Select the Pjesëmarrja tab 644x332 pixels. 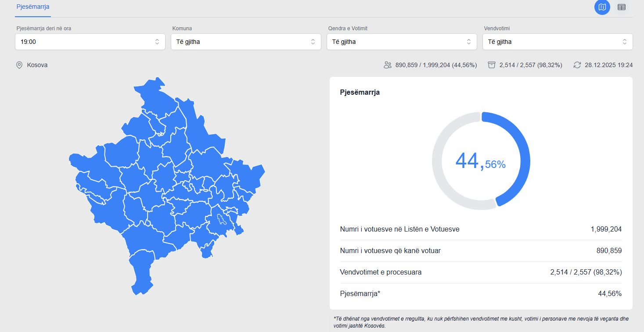coord(33,7)
